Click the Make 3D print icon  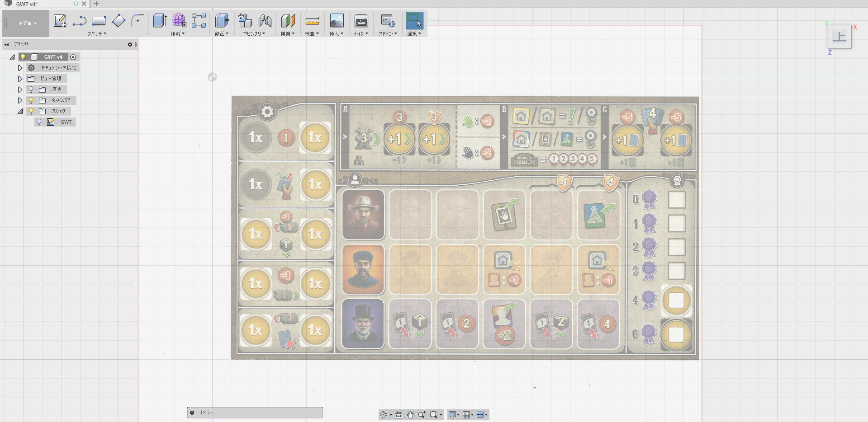(x=361, y=21)
